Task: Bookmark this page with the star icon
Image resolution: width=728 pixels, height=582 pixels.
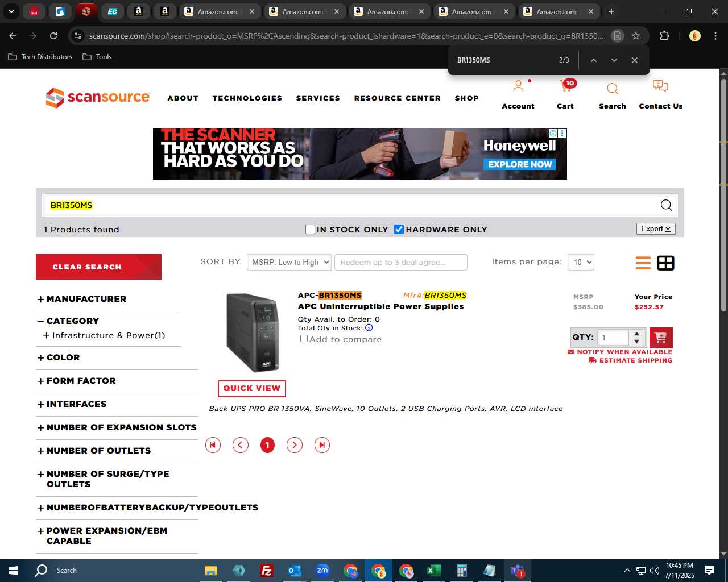Action: 636,36
